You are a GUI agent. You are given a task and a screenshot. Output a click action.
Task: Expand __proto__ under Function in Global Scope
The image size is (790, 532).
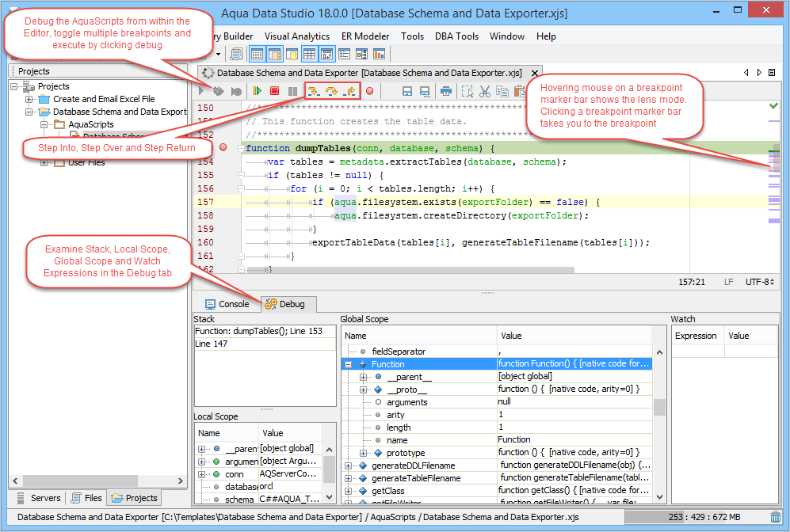(363, 389)
